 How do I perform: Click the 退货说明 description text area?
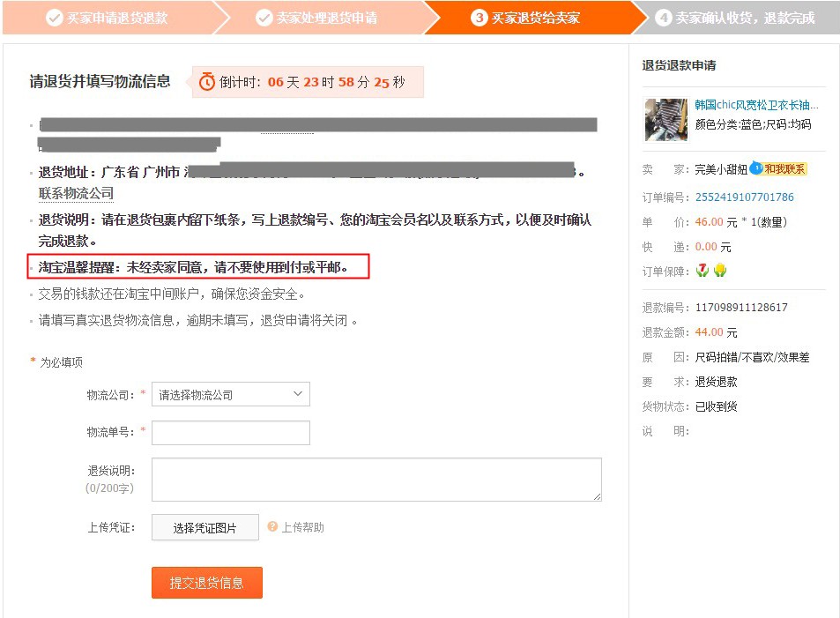(x=376, y=480)
